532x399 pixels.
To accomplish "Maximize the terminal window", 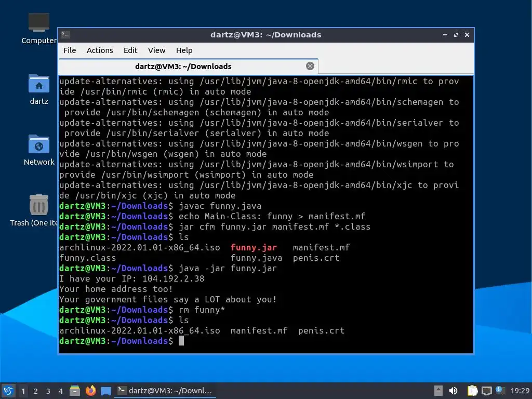I will point(456,35).
